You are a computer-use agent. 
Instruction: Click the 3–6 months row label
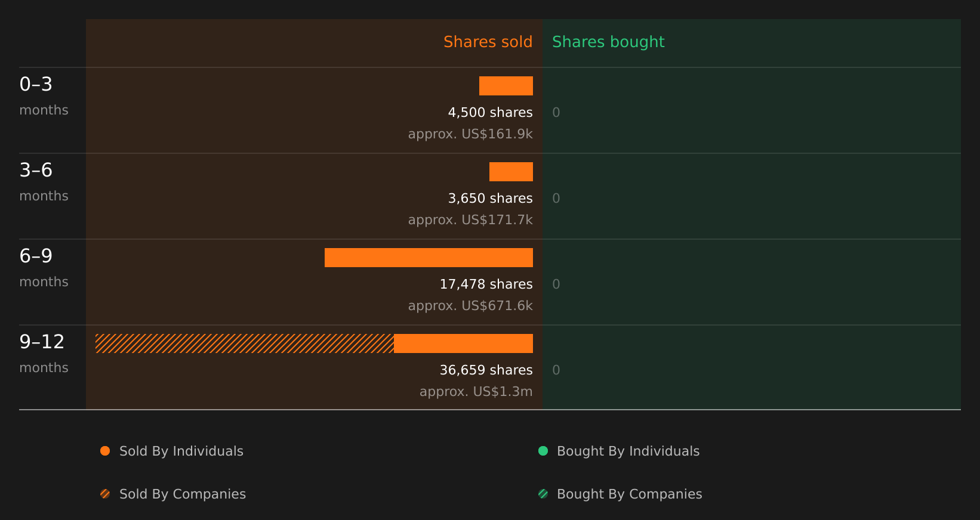[x=44, y=182]
